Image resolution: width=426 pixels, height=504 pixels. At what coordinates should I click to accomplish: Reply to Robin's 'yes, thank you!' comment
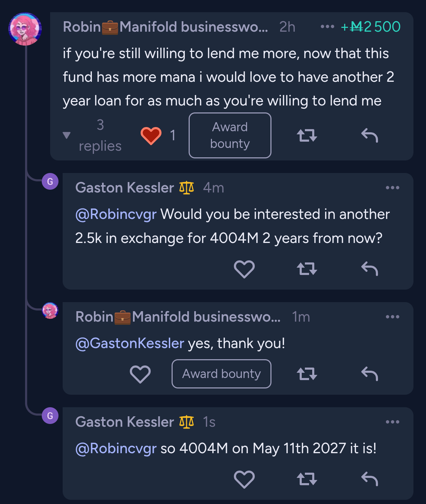coord(370,374)
